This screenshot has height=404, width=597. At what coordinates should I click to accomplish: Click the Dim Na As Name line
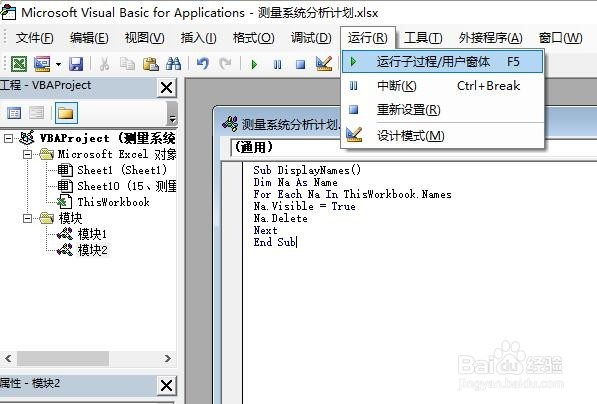295,182
